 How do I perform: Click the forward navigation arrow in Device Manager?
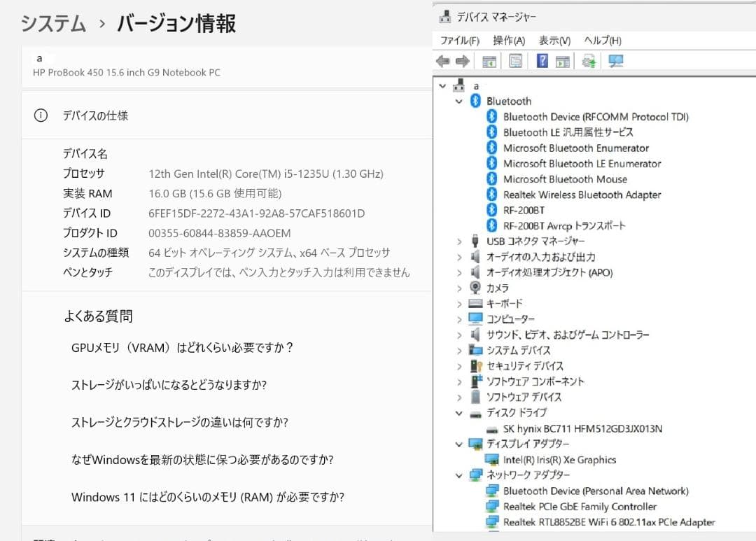click(461, 61)
